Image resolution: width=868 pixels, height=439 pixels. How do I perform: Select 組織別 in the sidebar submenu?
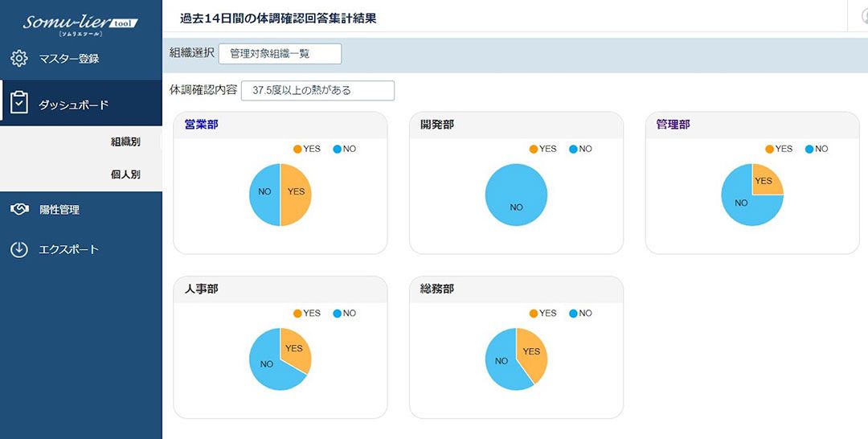pos(125,142)
